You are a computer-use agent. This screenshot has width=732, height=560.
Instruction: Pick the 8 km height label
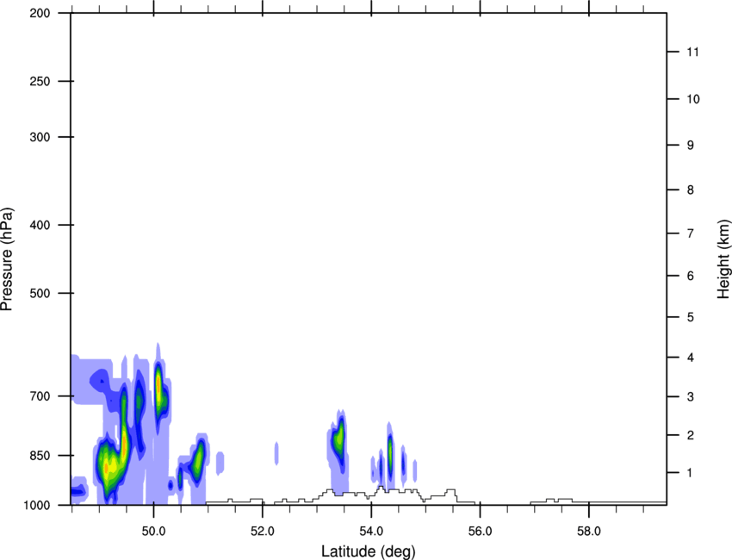pos(691,190)
